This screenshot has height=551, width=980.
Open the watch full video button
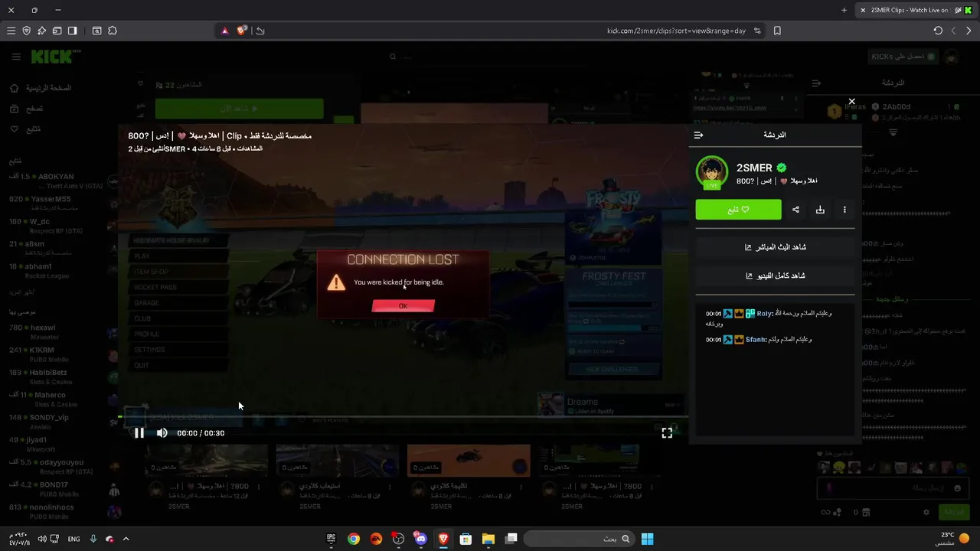click(775, 275)
